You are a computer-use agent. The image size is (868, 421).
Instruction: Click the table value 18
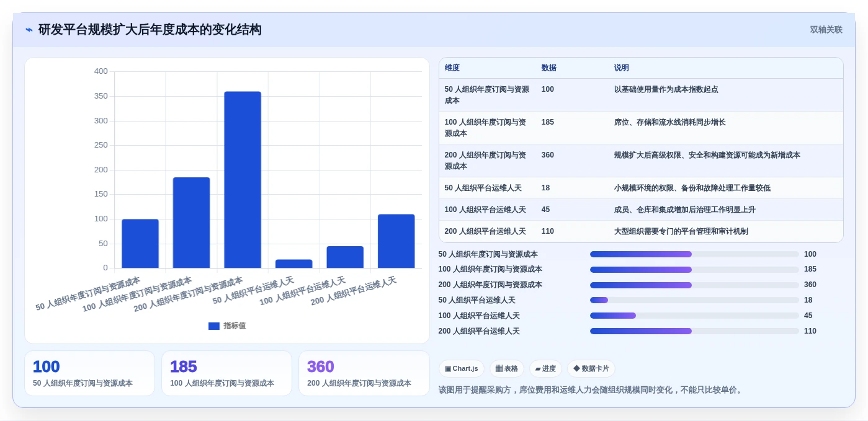tap(545, 188)
